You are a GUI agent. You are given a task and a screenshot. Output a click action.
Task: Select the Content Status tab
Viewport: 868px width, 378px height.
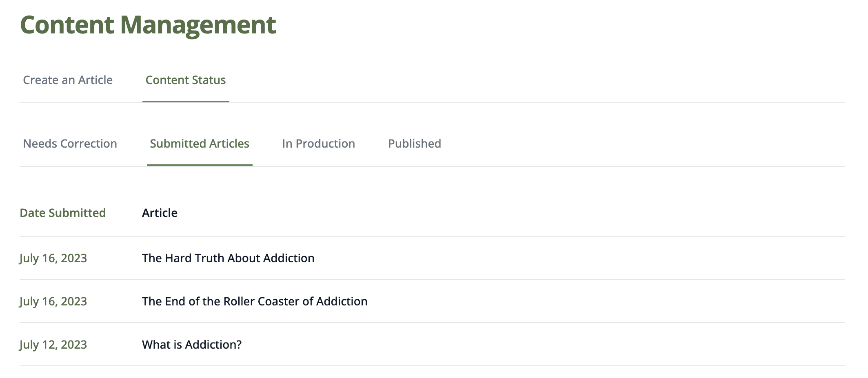pos(186,80)
